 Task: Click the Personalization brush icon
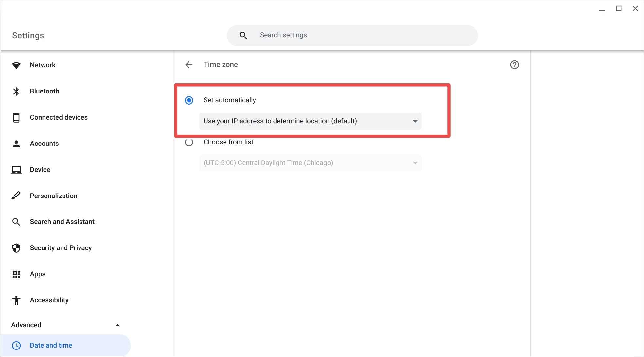pos(16,195)
